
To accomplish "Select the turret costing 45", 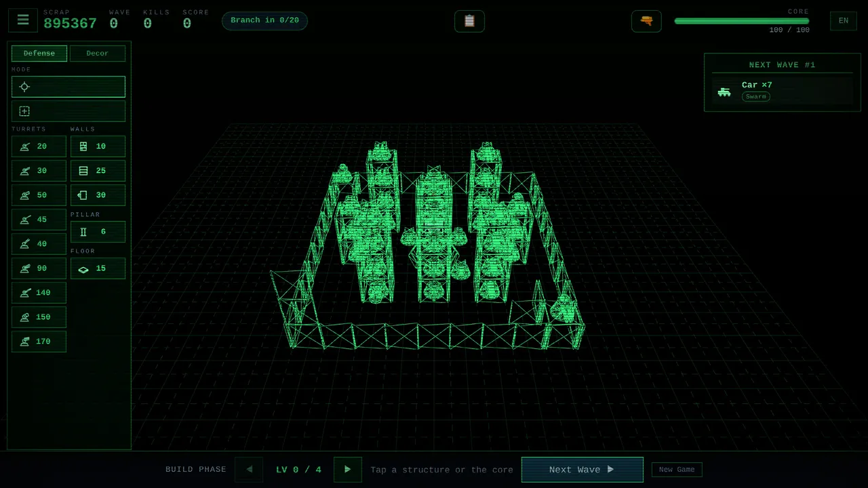I will coord(39,220).
